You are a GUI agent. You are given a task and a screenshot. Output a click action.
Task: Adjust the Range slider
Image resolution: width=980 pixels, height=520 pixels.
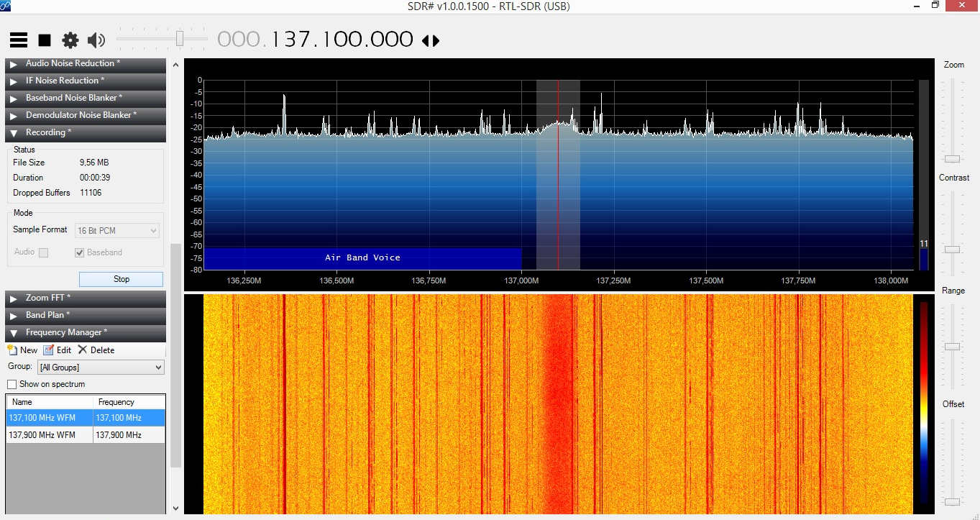tap(953, 347)
